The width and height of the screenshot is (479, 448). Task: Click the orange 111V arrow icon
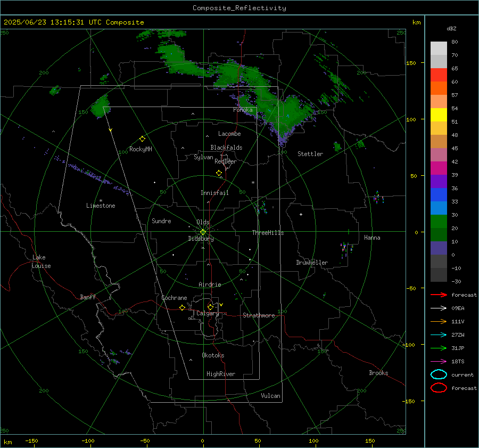click(x=439, y=321)
